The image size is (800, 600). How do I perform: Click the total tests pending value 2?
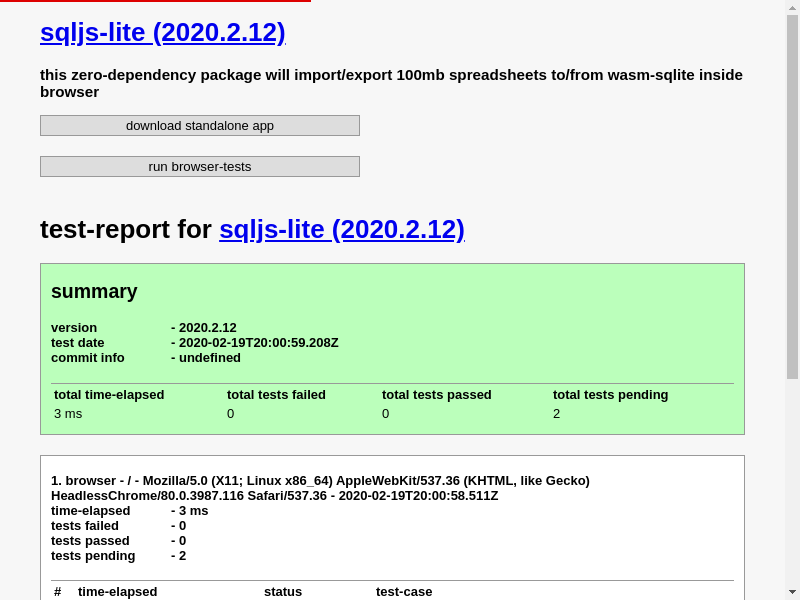tap(557, 414)
